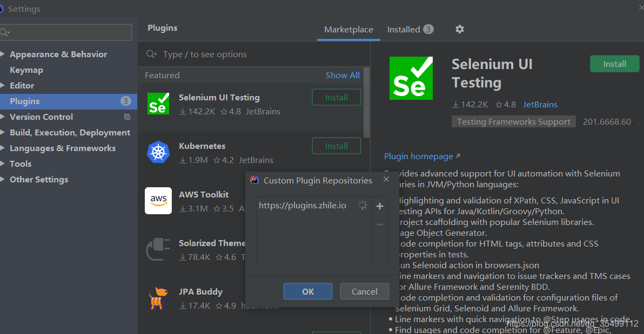
Task: Expand Other Settings node
Action: (x=3, y=179)
